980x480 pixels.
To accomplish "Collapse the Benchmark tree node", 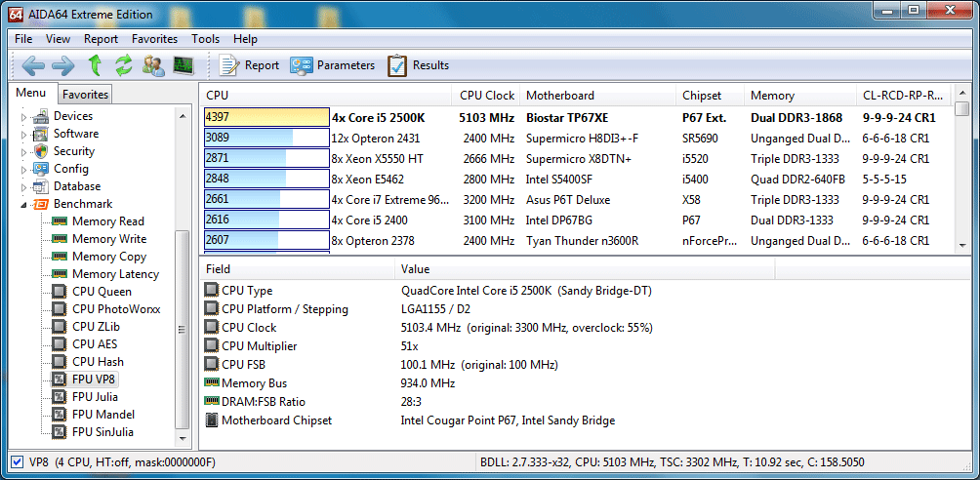I will click(x=24, y=204).
